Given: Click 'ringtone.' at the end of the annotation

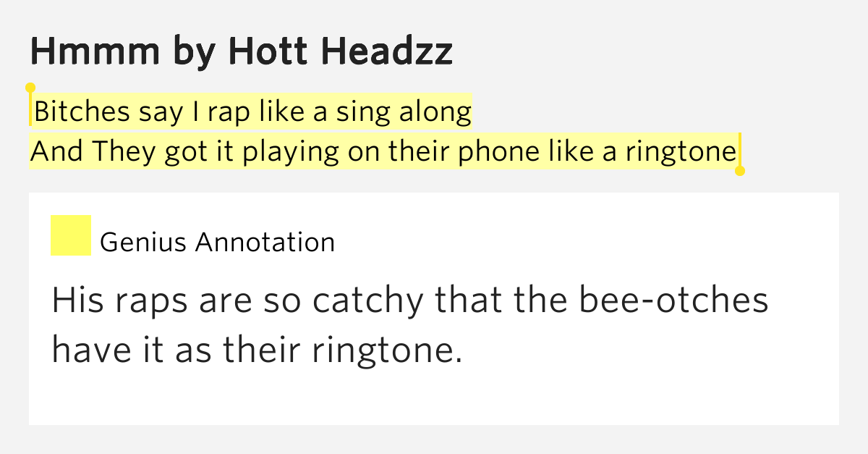Looking at the screenshot, I should tap(387, 351).
